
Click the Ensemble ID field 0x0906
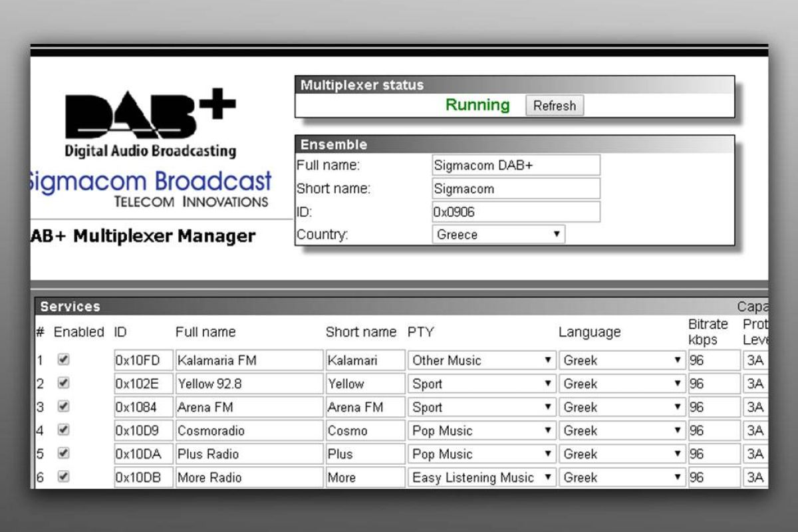click(x=515, y=211)
